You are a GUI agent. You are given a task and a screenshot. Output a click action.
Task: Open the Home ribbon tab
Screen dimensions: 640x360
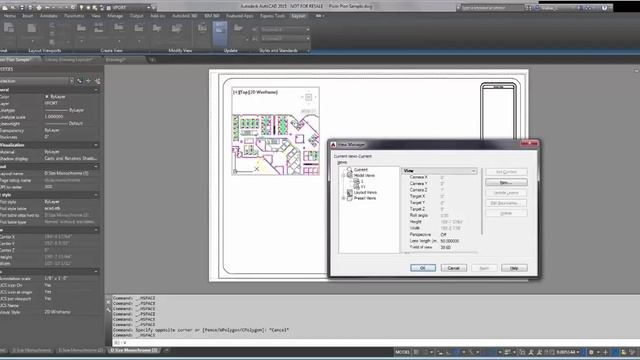[9, 16]
